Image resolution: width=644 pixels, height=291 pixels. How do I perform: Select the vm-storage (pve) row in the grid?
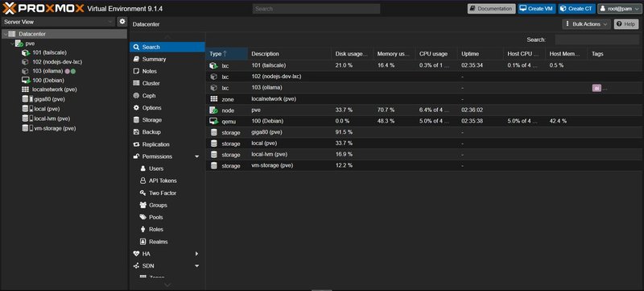coord(425,165)
